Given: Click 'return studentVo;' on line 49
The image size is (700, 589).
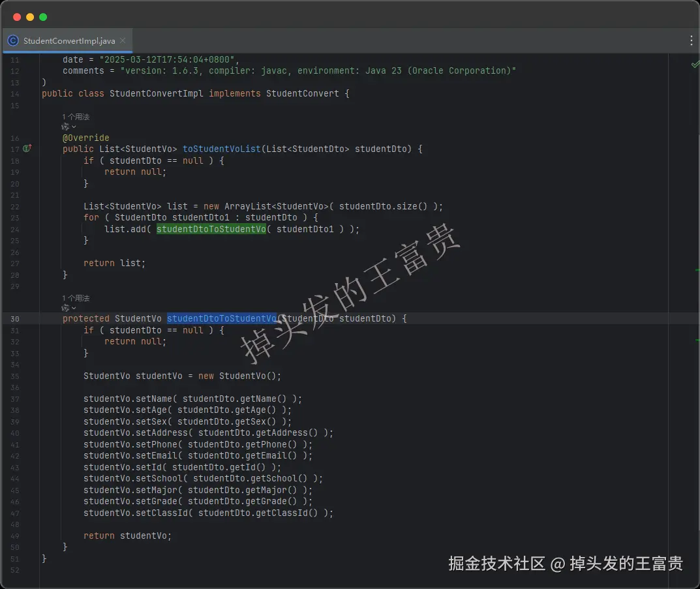Looking at the screenshot, I should tap(127, 536).
